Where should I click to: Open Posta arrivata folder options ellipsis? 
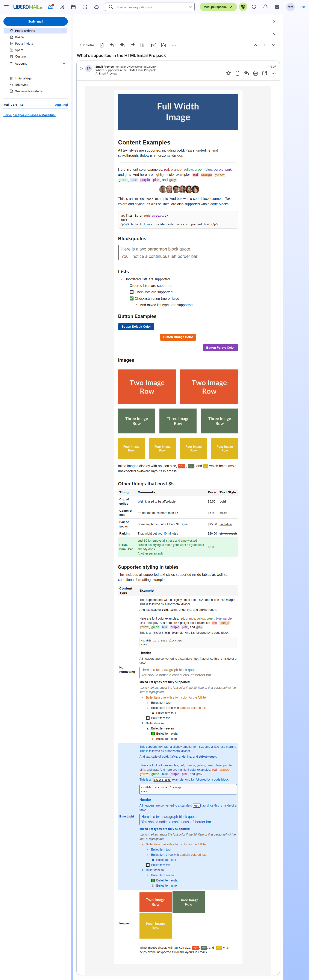coord(63,31)
